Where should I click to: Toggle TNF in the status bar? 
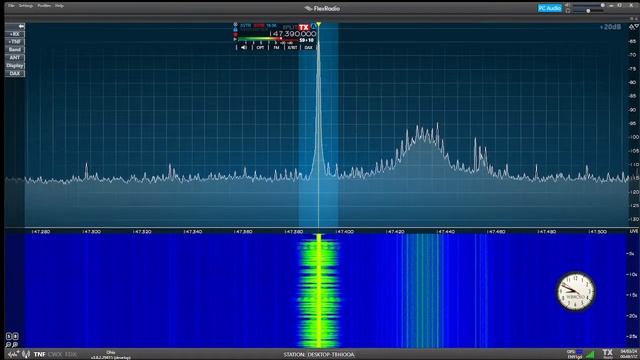click(x=40, y=354)
